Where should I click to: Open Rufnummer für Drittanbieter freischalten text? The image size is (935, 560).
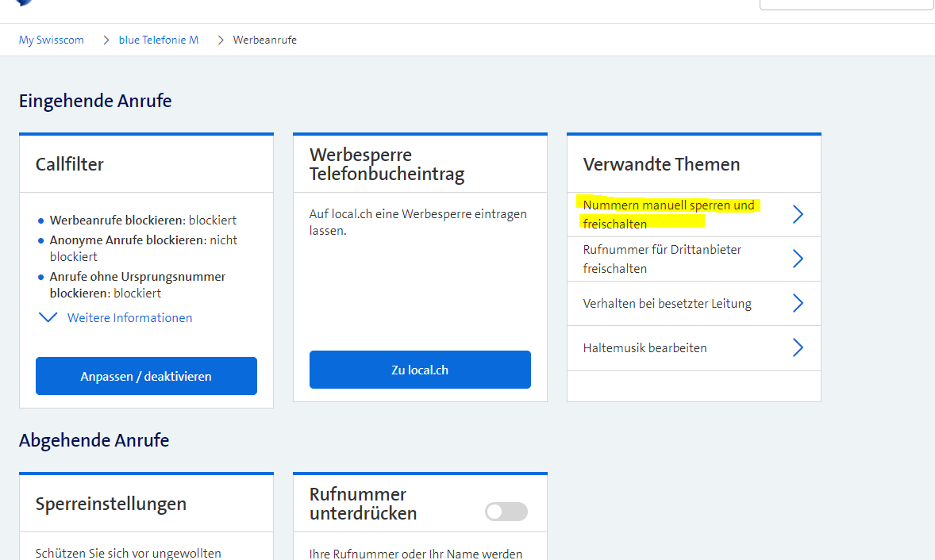[x=662, y=259]
